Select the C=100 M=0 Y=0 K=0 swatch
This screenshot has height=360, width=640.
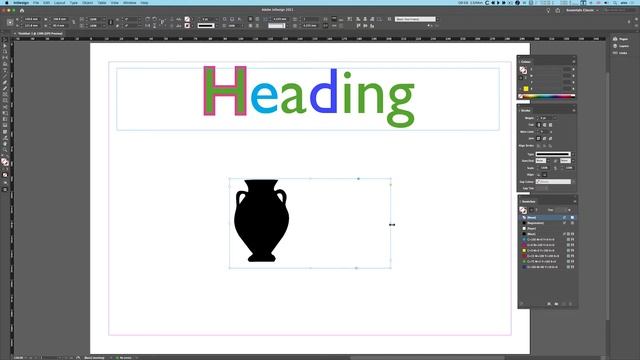[547, 240]
